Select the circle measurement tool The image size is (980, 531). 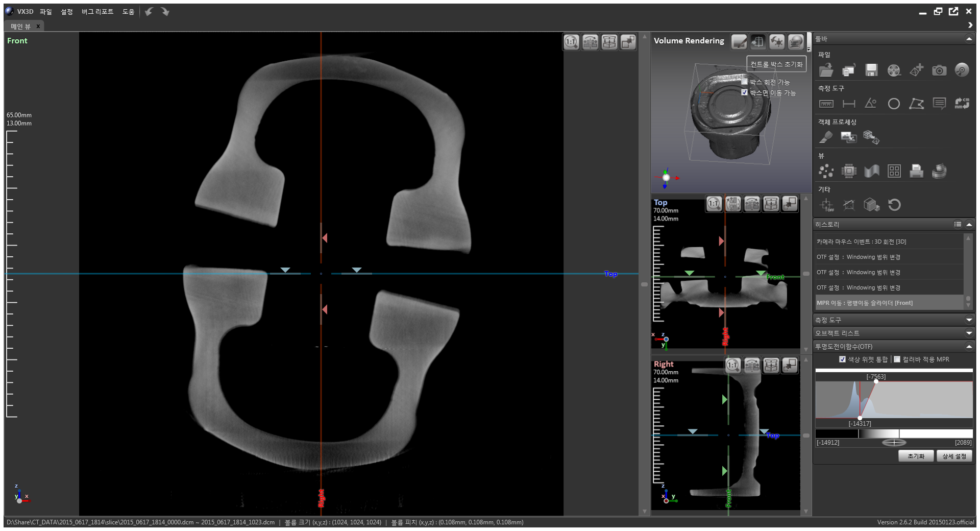[x=894, y=104]
